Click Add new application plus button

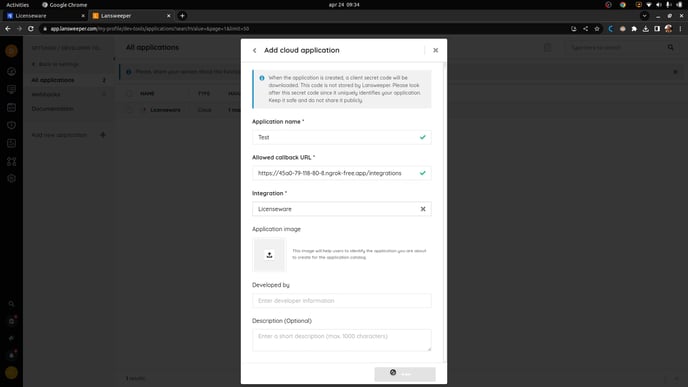tap(103, 135)
